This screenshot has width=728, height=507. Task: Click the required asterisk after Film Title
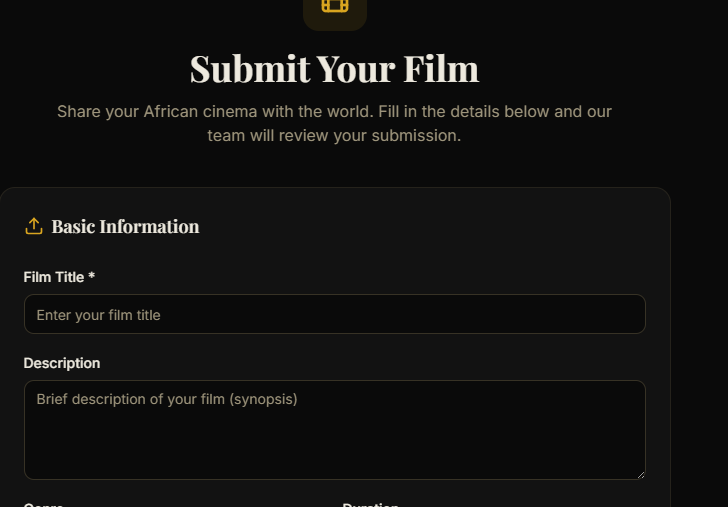coord(92,277)
